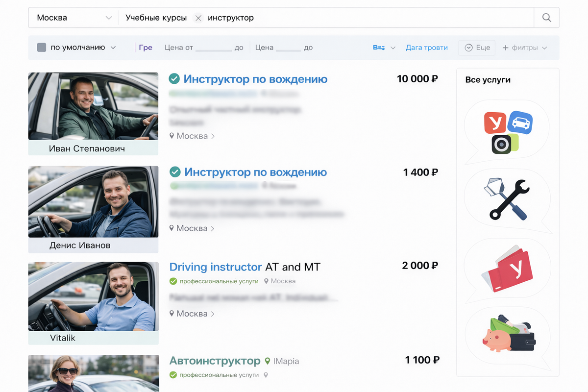The image size is (588, 392).
Task: Expand Москва location under Vitalik listing
Action: [192, 314]
